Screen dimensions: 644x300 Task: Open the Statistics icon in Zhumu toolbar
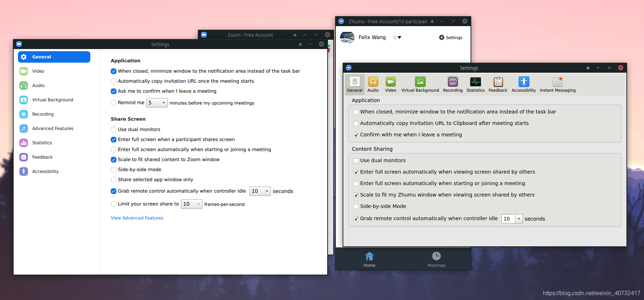click(476, 82)
